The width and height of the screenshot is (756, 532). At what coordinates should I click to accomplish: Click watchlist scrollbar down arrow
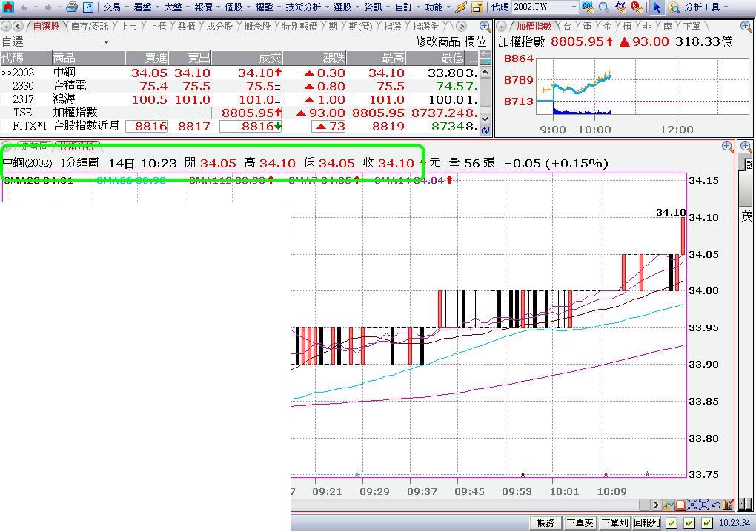(x=485, y=118)
